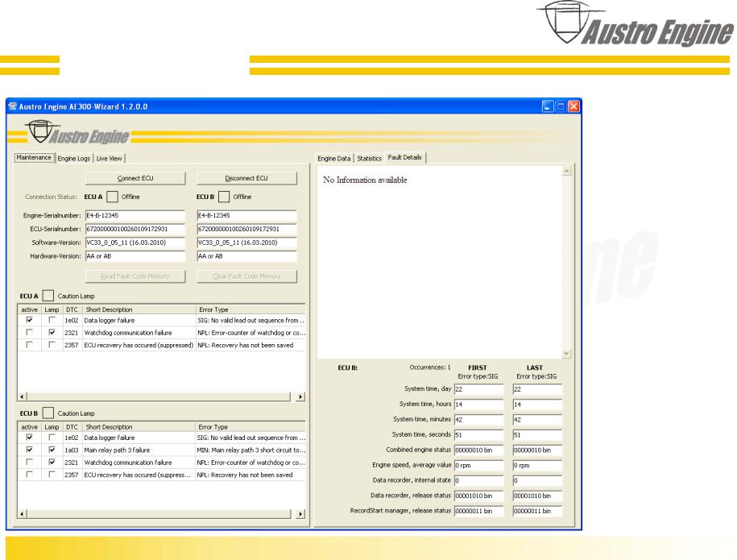Toggle active checkbox for ECU A 2357
Screen dimensions: 737x560
click(x=29, y=345)
